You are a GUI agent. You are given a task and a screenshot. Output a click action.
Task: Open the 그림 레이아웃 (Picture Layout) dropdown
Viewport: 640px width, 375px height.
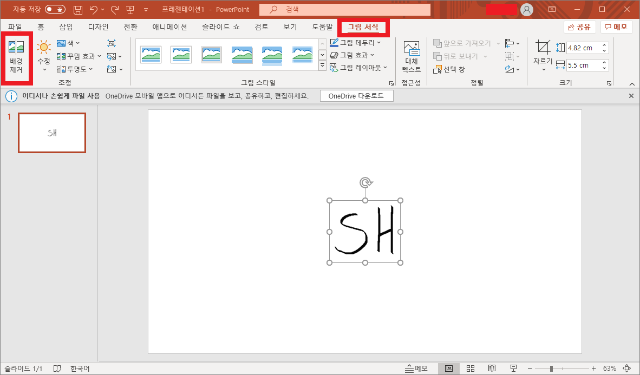point(358,67)
